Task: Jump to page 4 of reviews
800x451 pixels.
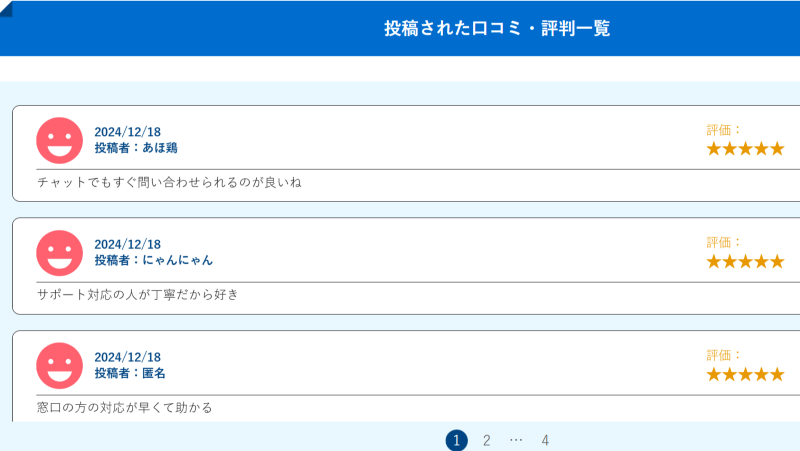Action: (545, 440)
